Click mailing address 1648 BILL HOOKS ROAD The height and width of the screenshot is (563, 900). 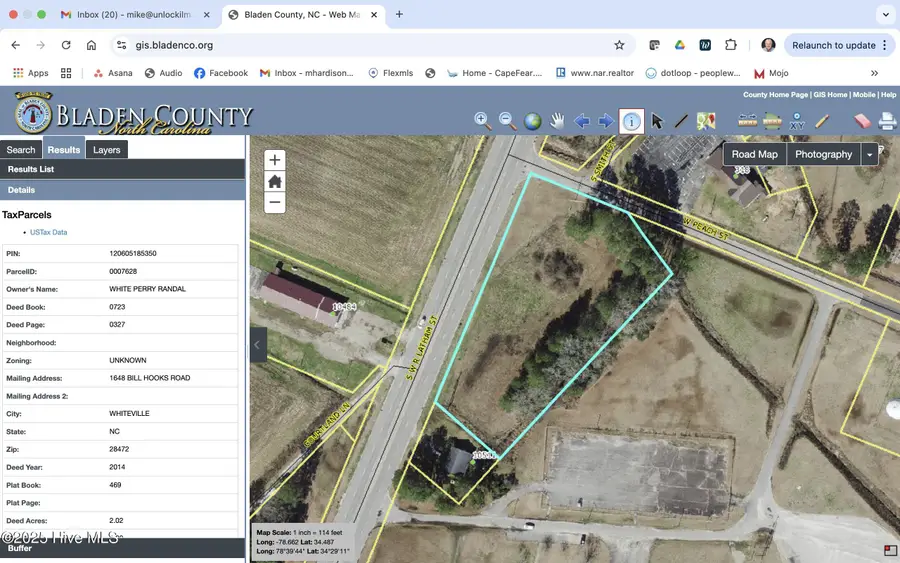coord(149,378)
